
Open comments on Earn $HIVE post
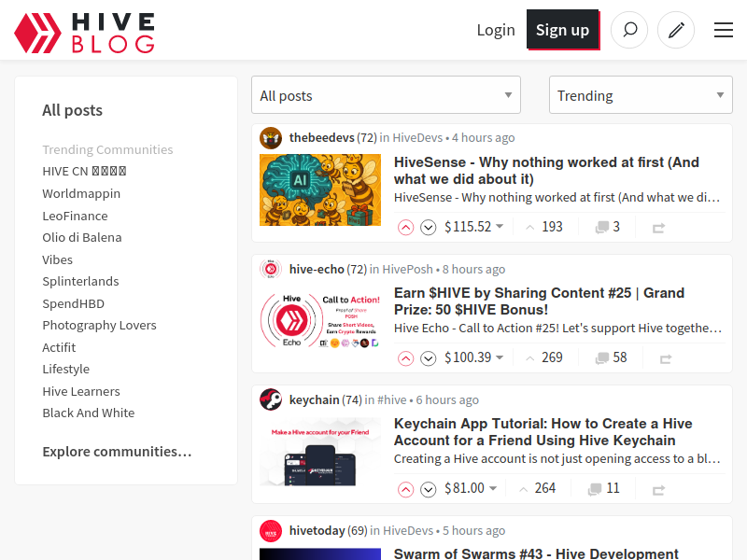pos(602,357)
